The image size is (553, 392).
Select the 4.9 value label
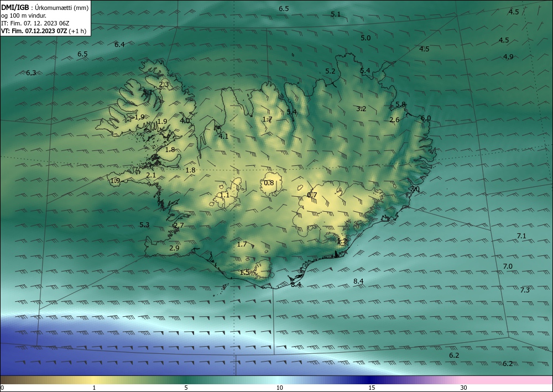click(x=508, y=57)
